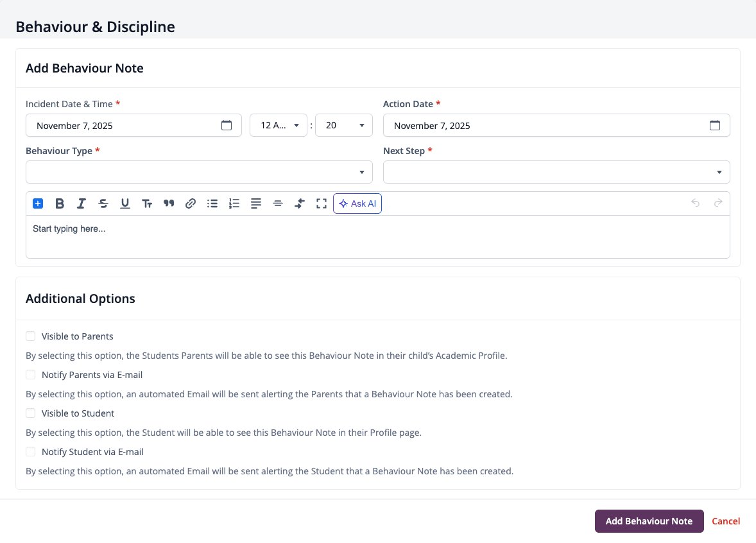Image resolution: width=756 pixels, height=543 pixels.
Task: Click the Action Date input field
Action: click(556, 125)
